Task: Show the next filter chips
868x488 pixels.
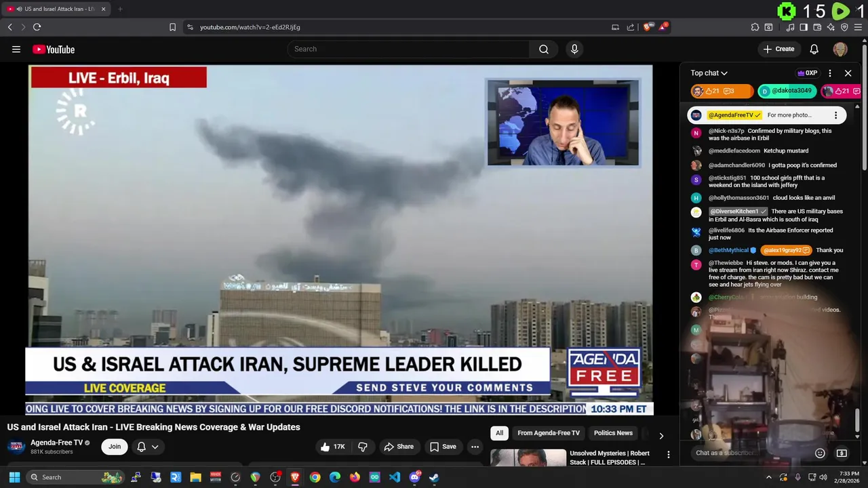Action: tap(661, 436)
